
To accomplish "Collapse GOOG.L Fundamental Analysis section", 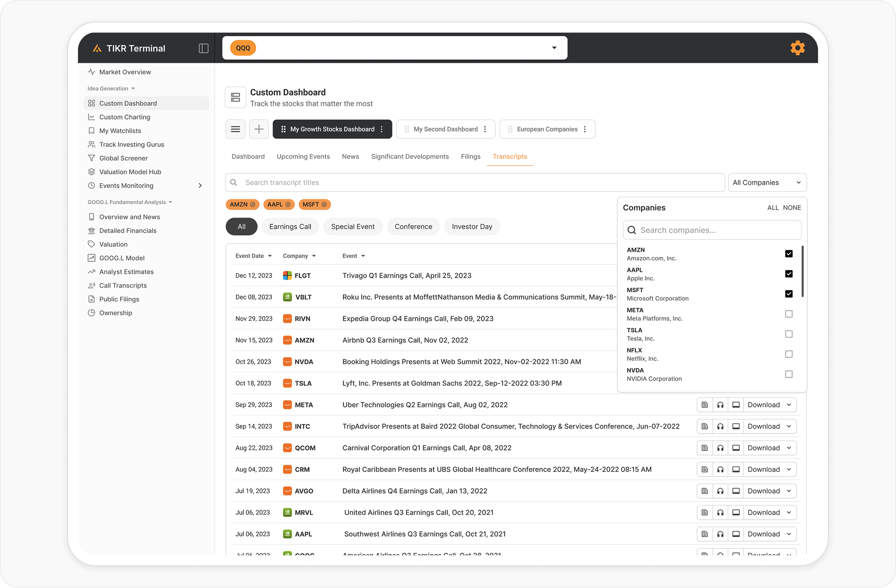I will pos(130,202).
